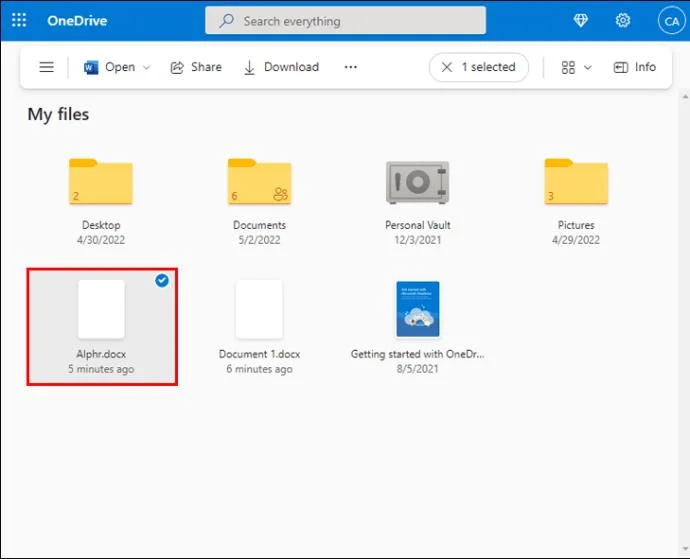Click the 12/3/2021 date text
This screenshot has height=559, width=690.
pyautogui.click(x=418, y=240)
